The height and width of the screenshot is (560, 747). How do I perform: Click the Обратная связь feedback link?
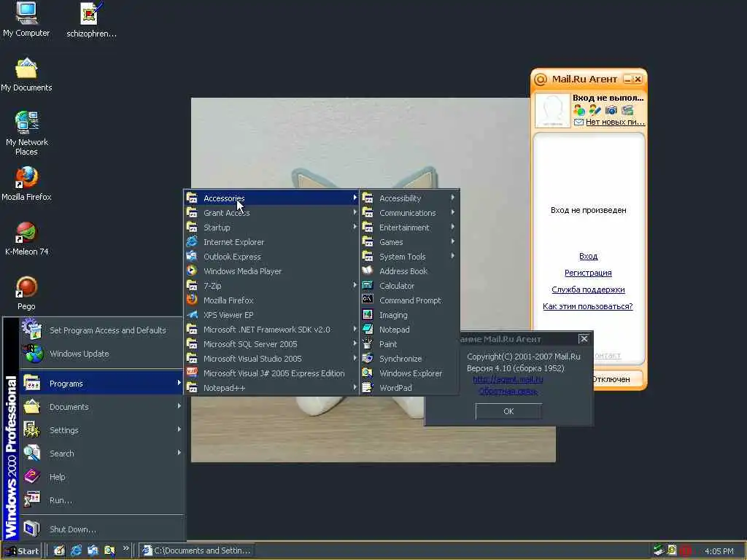pyautogui.click(x=508, y=392)
